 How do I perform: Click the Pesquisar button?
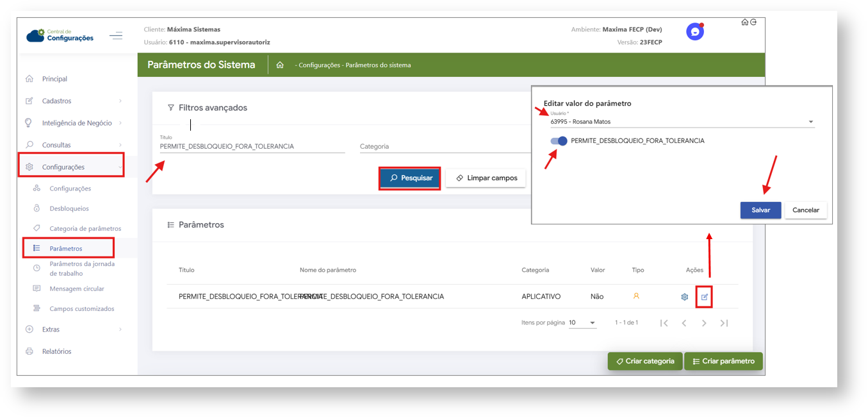point(410,178)
